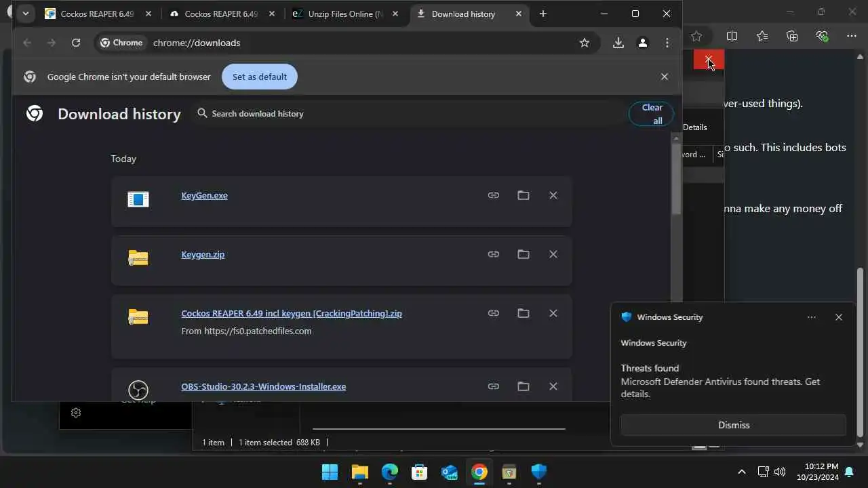This screenshot has width=868, height=488.
Task: Open Edge split screen icon
Action: pyautogui.click(x=732, y=36)
